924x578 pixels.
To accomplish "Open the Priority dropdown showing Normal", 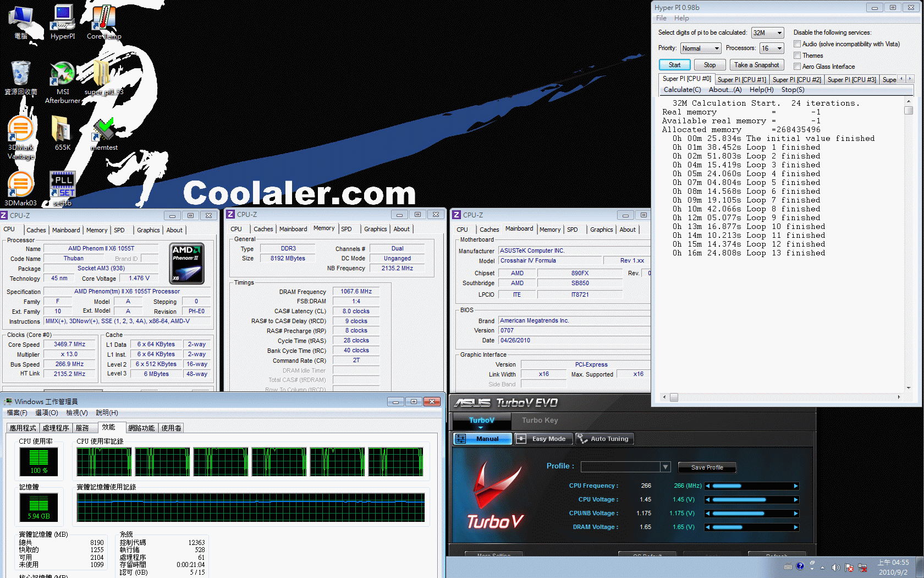I will [x=701, y=48].
